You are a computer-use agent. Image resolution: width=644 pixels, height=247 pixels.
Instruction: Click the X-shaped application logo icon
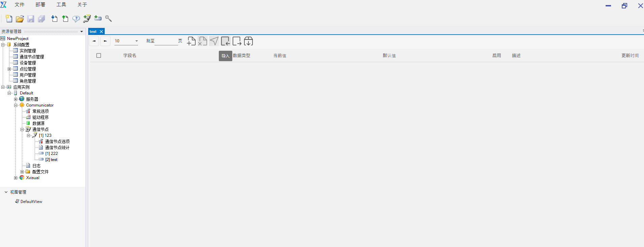pos(4,5)
